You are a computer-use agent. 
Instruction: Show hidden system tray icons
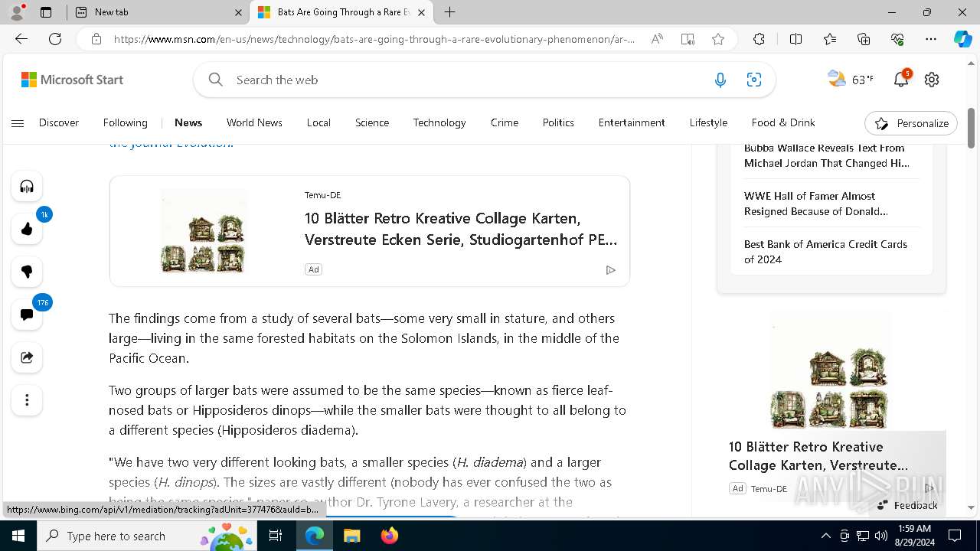coord(825,536)
